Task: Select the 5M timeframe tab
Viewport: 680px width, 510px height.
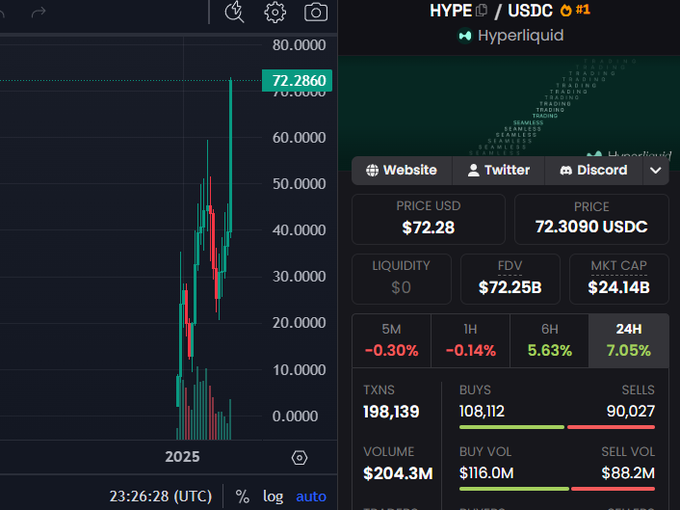Action: [x=391, y=340]
